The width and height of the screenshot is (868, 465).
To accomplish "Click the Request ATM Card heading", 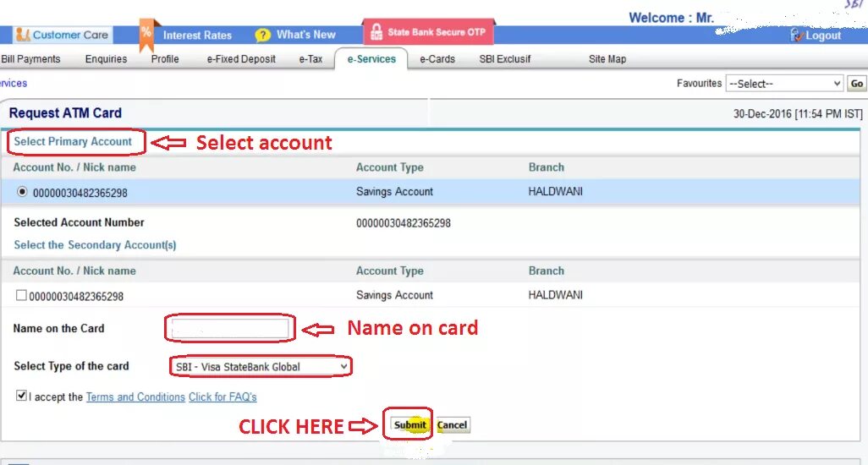I will pyautogui.click(x=65, y=112).
